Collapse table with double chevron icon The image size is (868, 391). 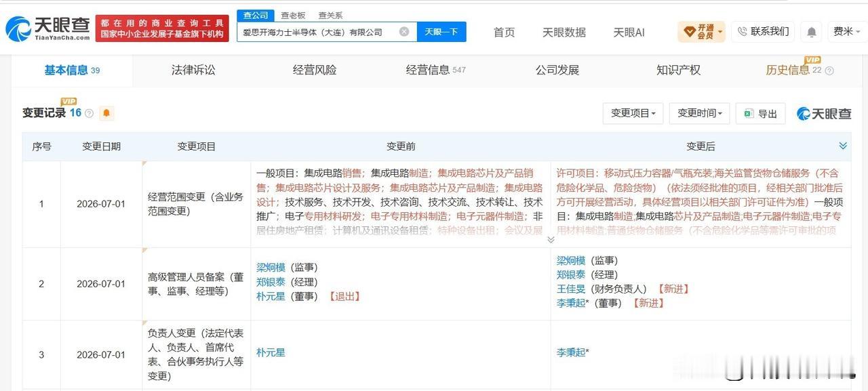pyautogui.click(x=843, y=146)
